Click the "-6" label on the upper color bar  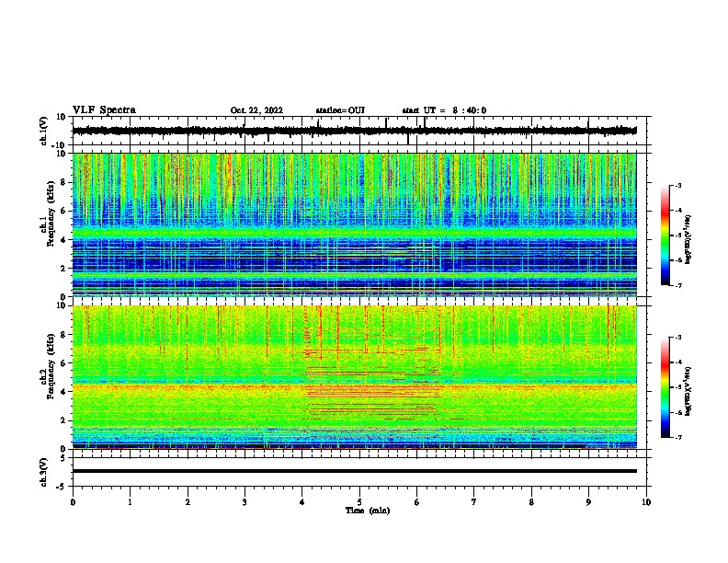(678, 260)
